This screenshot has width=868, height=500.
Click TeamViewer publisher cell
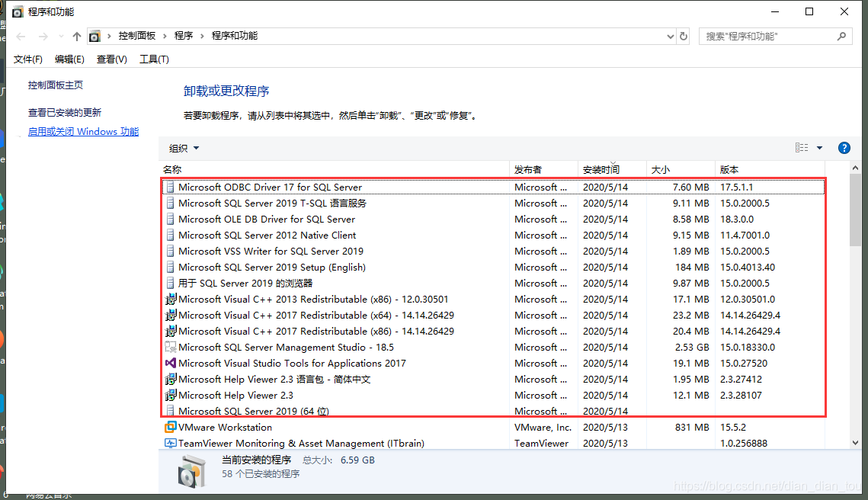point(541,444)
